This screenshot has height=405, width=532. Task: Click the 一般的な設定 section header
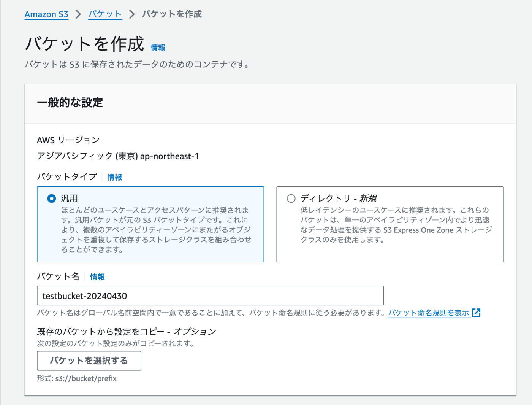70,103
